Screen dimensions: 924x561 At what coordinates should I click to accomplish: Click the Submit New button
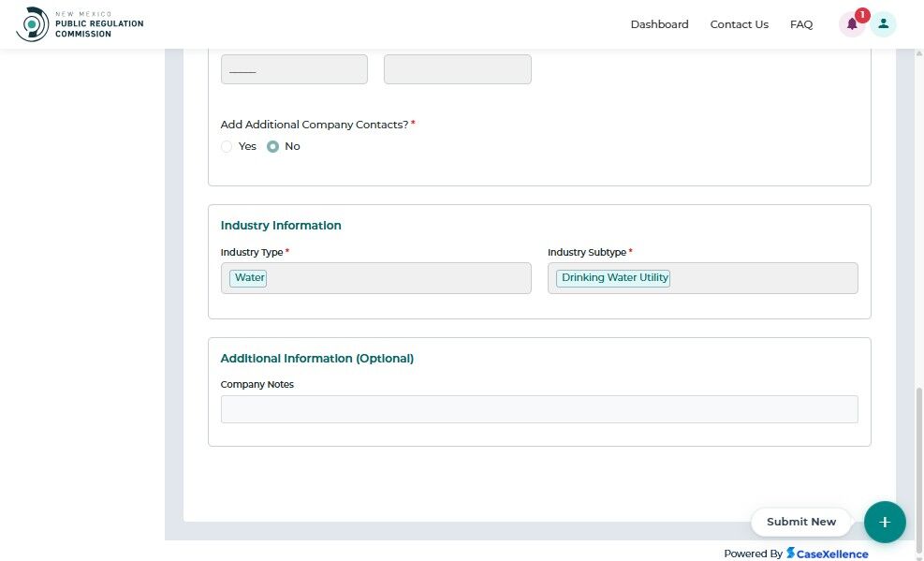click(x=800, y=522)
